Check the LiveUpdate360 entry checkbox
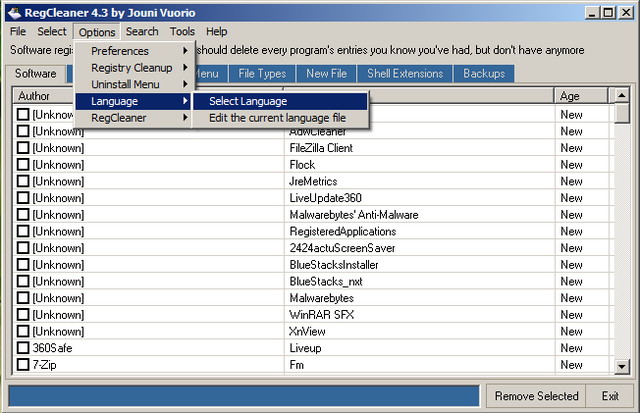 tap(23, 198)
